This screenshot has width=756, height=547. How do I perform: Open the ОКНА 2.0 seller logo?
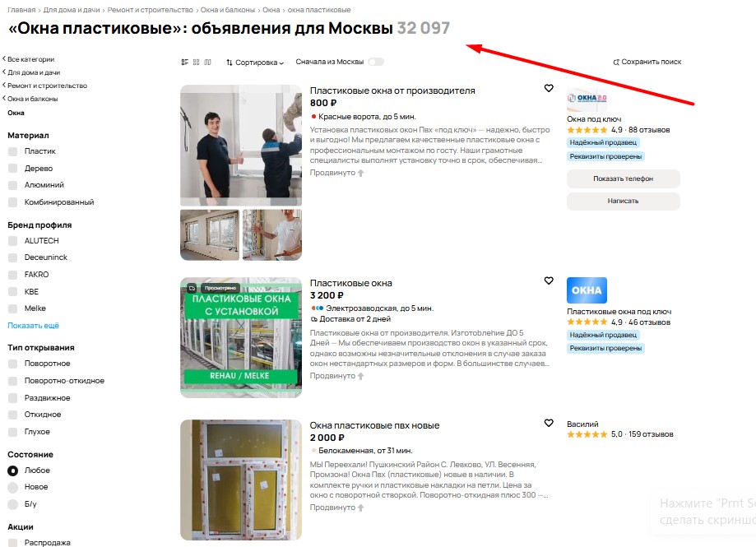[587, 99]
